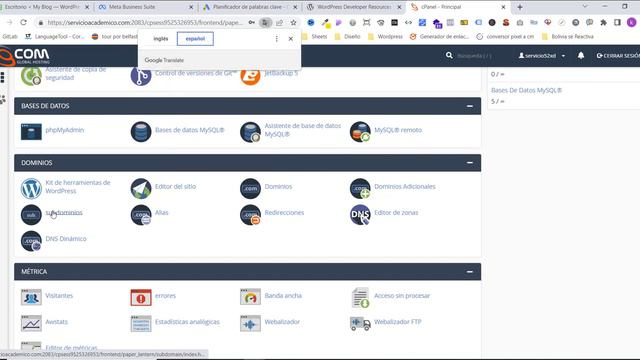Open the Subdominios link
This screenshot has width=640, height=360.
click(x=64, y=213)
